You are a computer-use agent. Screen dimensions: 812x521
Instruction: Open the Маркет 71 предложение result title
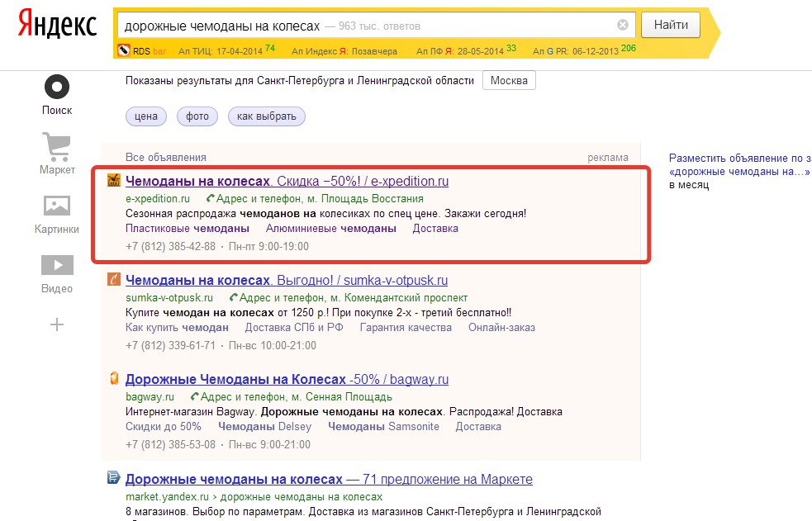[x=329, y=479]
